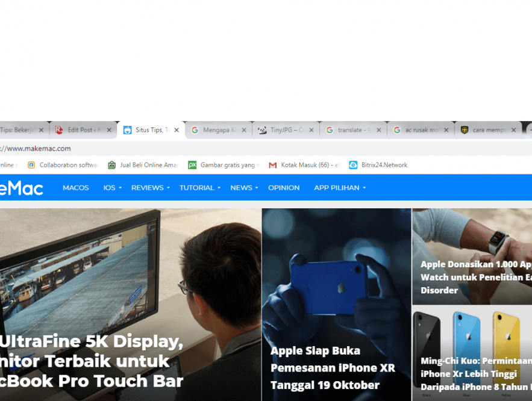Expand the IOS dropdown arrow
The image size is (532, 401).
[x=120, y=188]
